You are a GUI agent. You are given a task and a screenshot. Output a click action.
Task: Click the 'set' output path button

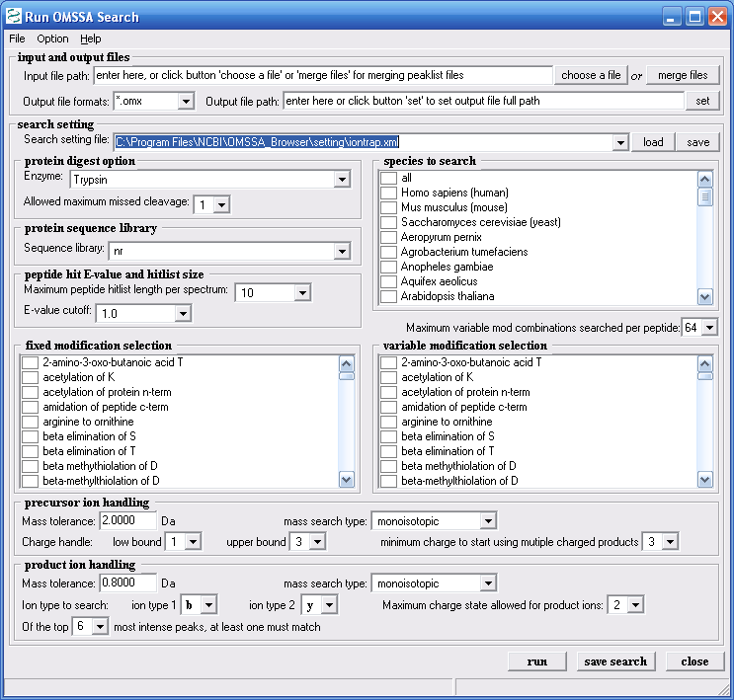coord(702,101)
